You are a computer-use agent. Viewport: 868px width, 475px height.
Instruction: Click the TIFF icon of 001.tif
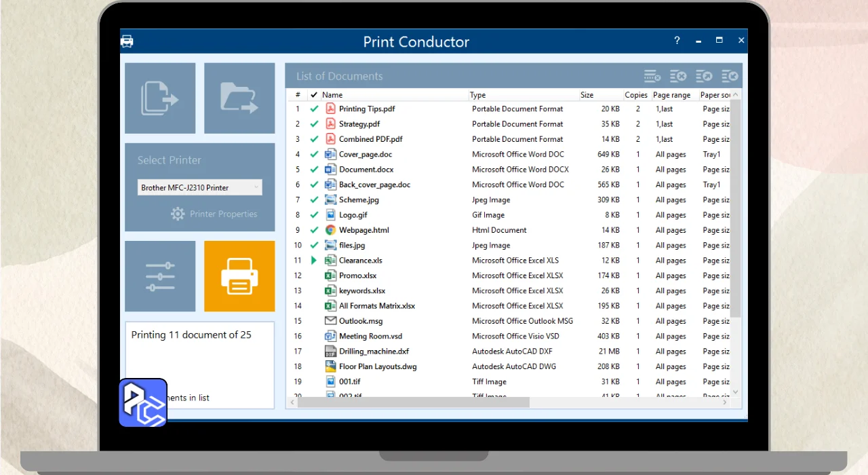click(x=331, y=381)
